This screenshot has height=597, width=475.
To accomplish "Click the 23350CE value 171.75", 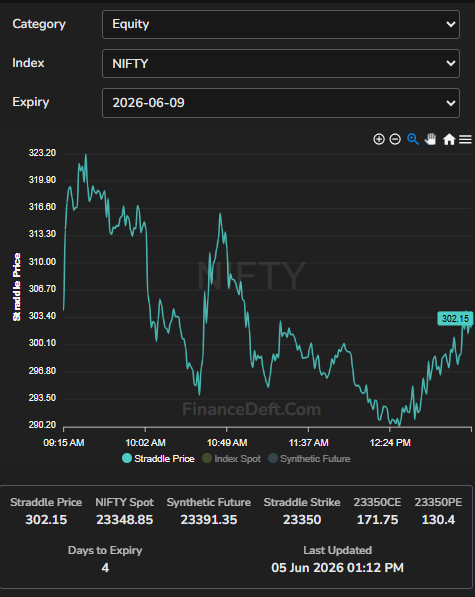I will point(377,520).
